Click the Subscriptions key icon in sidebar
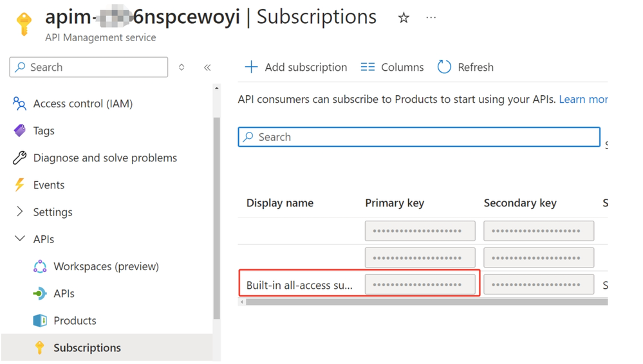 pyautogui.click(x=40, y=348)
